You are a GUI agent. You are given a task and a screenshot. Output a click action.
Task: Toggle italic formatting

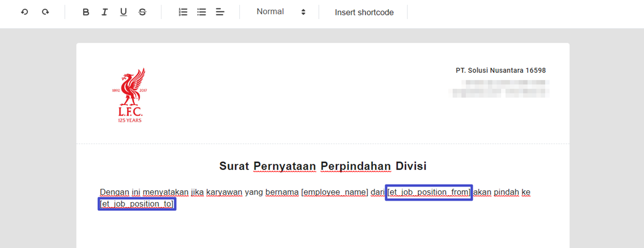point(105,12)
